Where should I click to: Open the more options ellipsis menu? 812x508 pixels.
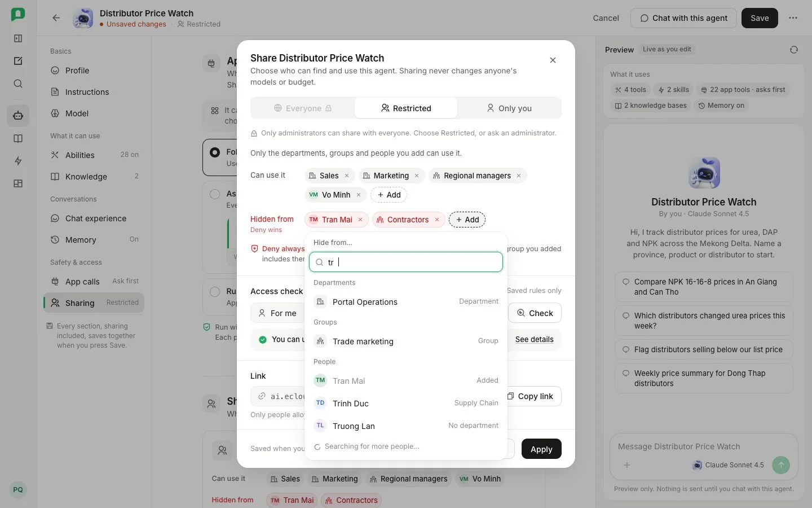pos(793,18)
